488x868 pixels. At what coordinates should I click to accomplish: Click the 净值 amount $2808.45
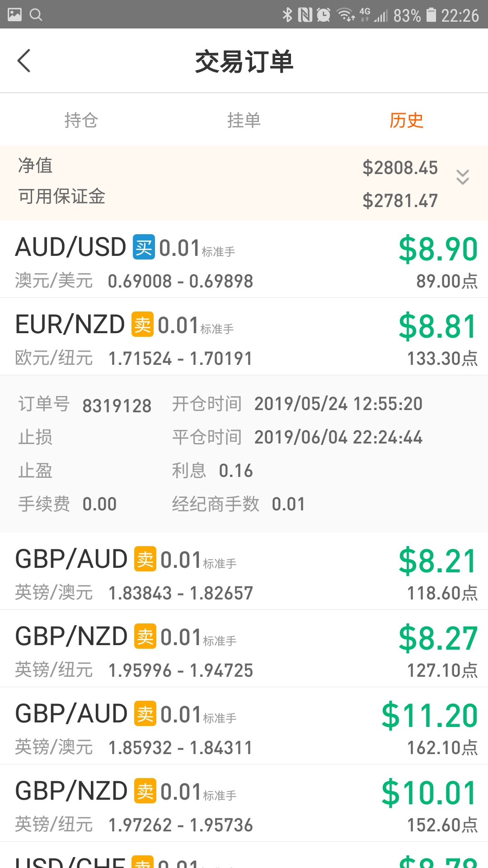(x=400, y=168)
